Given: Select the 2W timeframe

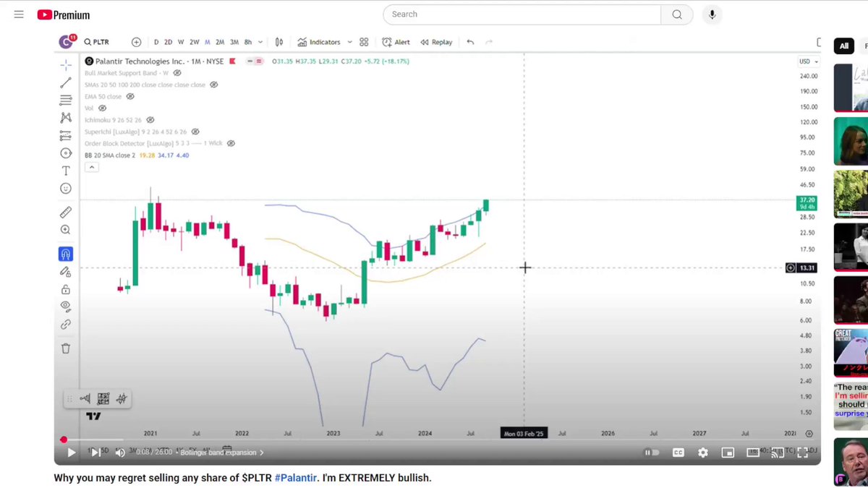Looking at the screenshot, I should [195, 42].
